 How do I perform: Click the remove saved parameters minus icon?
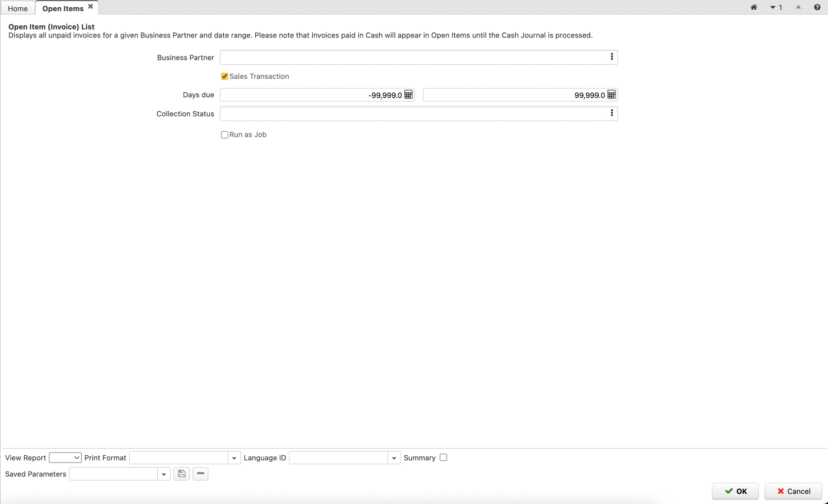coord(200,474)
